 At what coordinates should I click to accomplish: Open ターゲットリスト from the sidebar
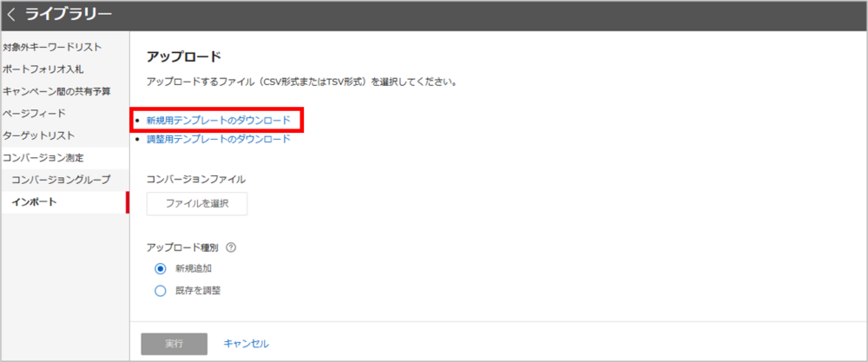pos(38,135)
